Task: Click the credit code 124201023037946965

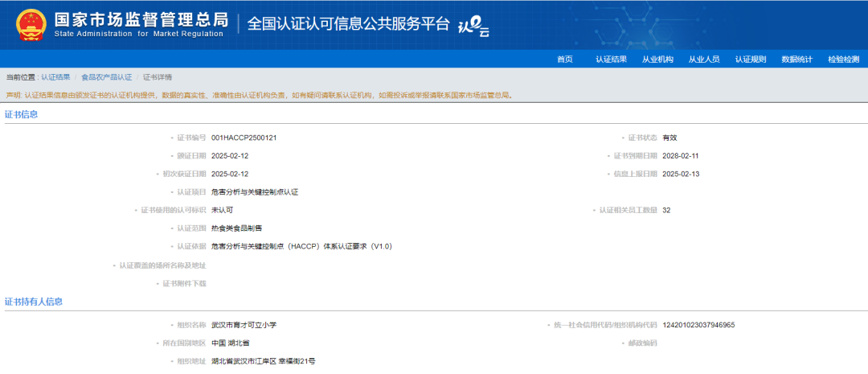Action: [698, 325]
